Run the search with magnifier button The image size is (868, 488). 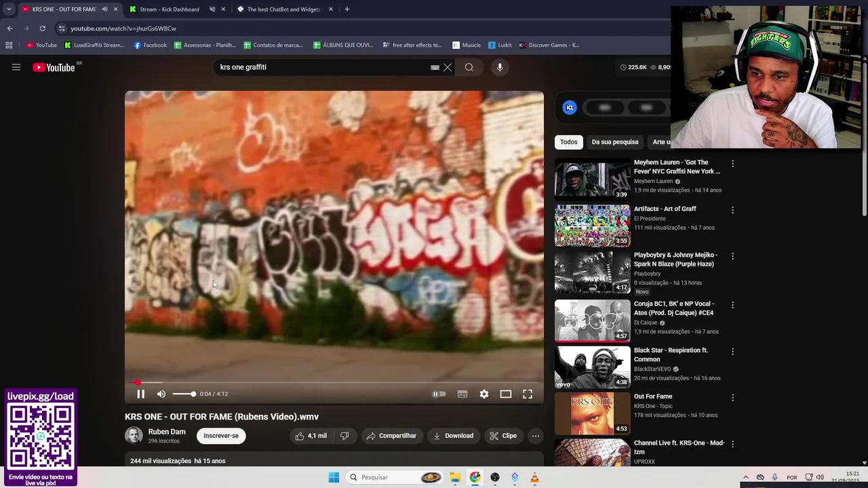click(x=469, y=67)
